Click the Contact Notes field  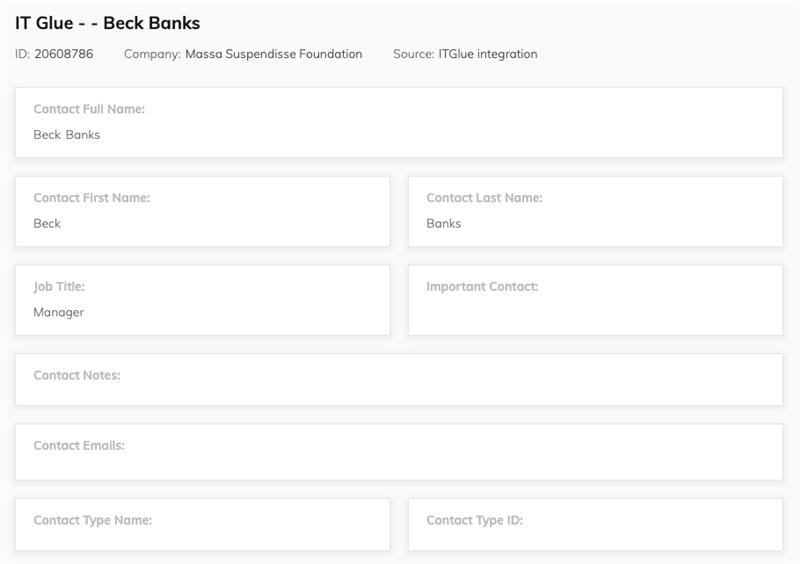tap(399, 380)
